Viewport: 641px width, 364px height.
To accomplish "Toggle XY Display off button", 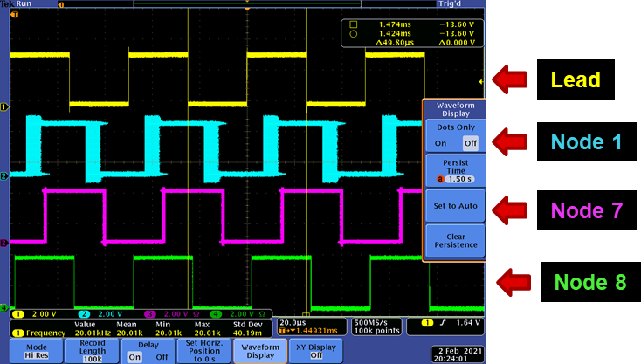I will 316,350.
